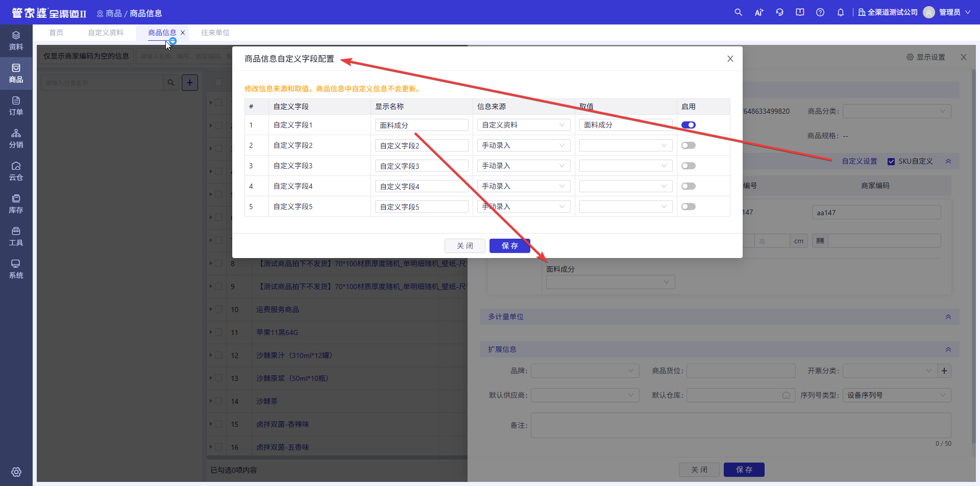
Task: Close the product detail panel X
Action: [x=964, y=57]
